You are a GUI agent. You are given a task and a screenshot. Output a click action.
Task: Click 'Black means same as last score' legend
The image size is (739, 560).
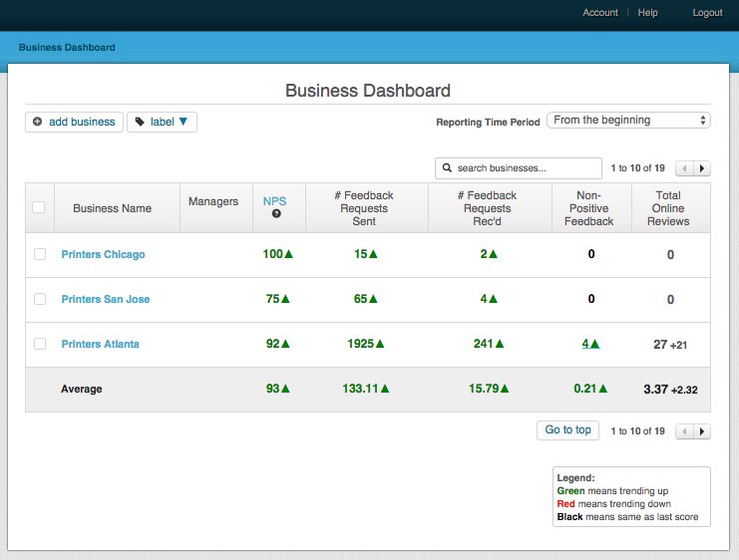coord(627,517)
